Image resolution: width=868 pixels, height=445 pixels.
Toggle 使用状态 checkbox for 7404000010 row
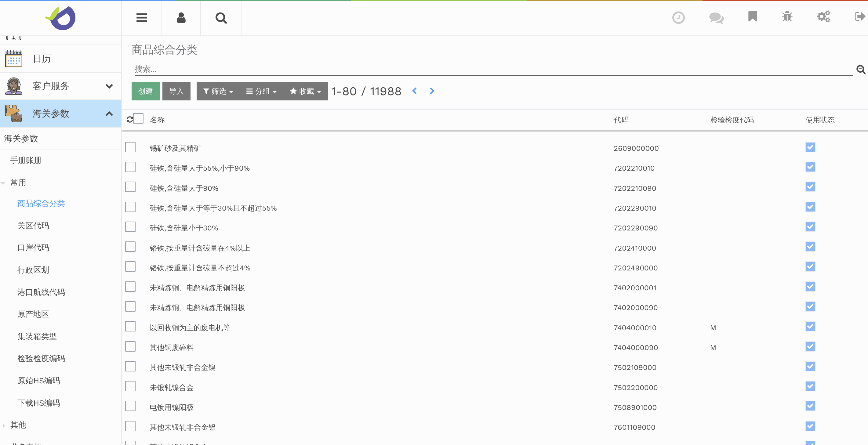pos(810,327)
